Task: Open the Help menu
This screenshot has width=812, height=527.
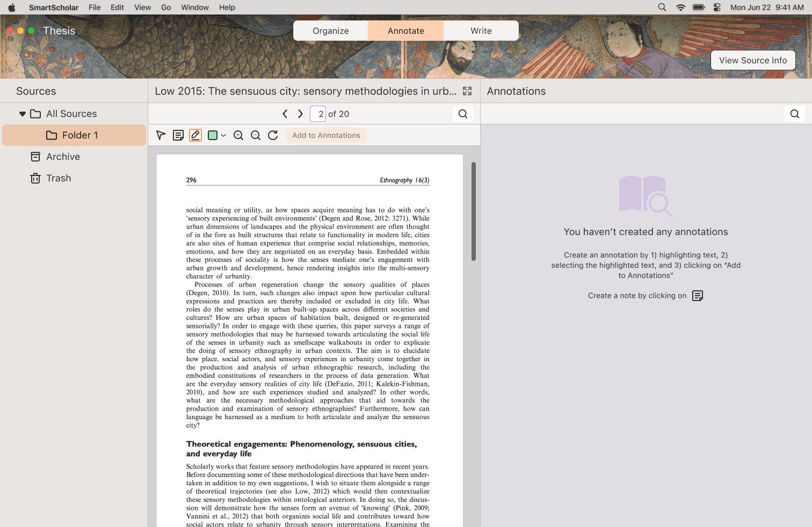Action: [227, 8]
